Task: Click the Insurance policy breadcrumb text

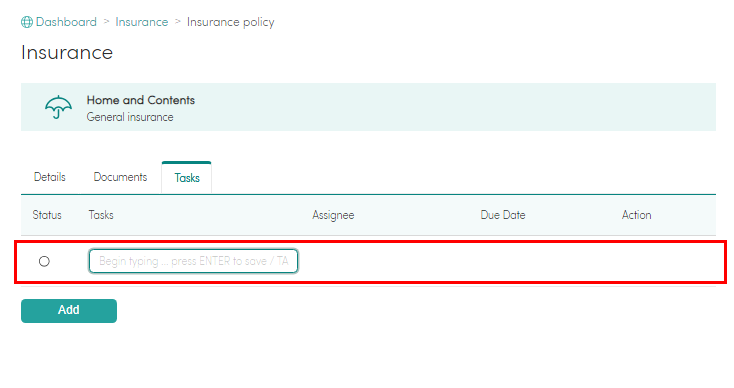Action: [230, 22]
